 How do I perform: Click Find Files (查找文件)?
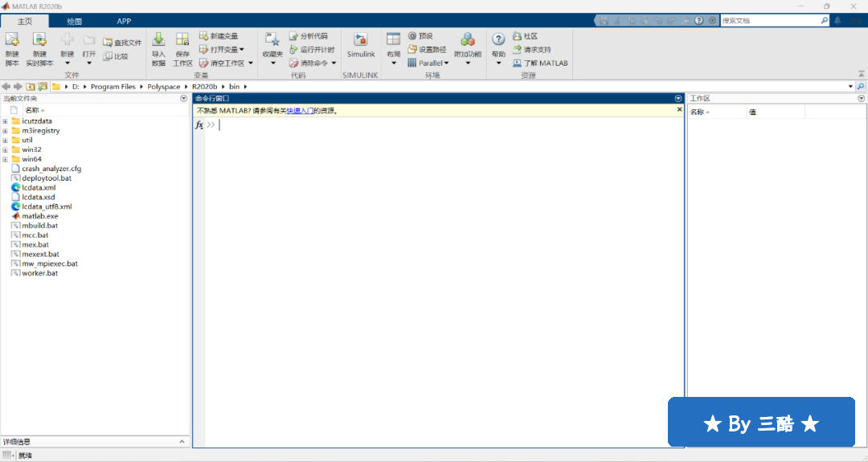[x=122, y=43]
